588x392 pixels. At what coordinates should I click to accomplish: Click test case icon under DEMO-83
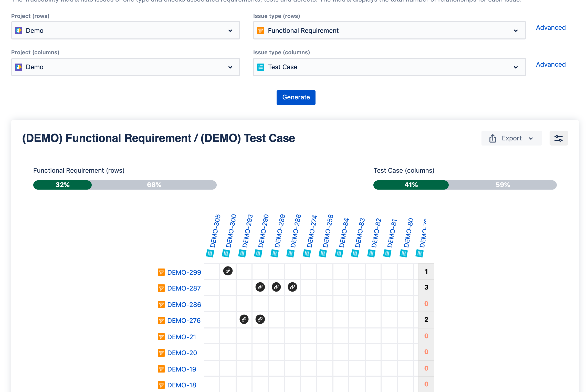pyautogui.click(x=355, y=254)
